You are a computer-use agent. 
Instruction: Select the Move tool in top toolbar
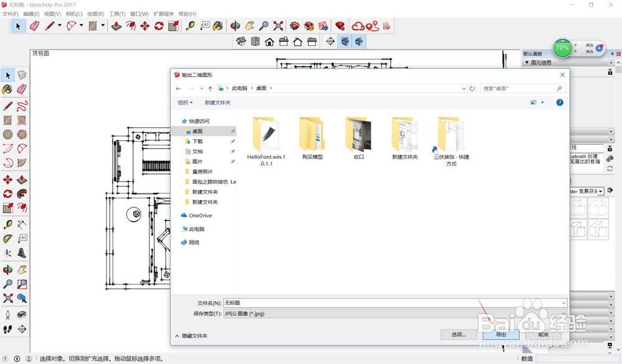click(145, 26)
